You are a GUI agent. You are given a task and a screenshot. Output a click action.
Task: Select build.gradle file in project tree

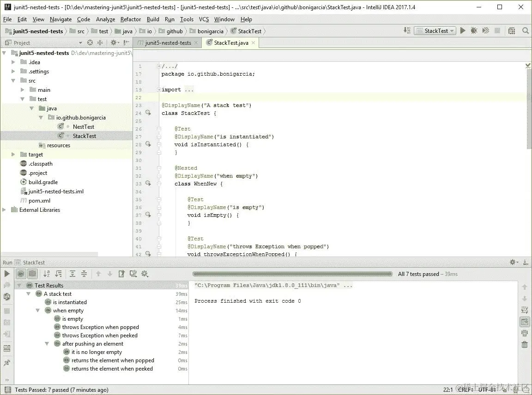tap(43, 182)
